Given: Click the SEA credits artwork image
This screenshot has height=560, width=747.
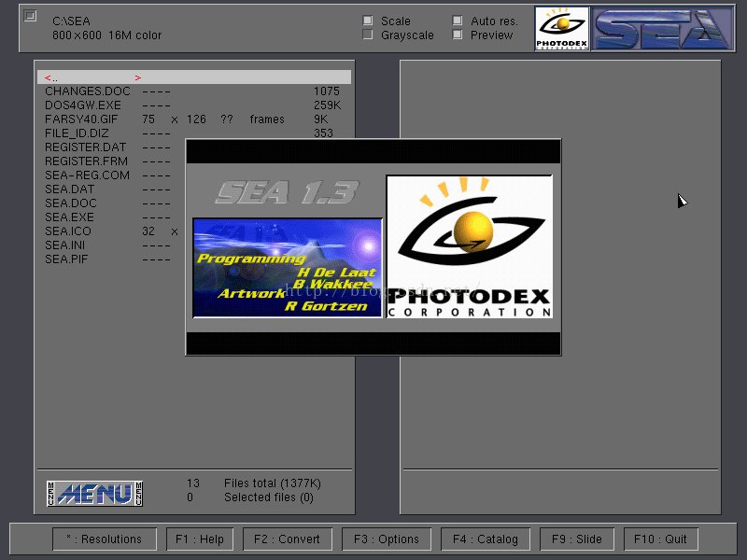Looking at the screenshot, I should click(x=288, y=268).
